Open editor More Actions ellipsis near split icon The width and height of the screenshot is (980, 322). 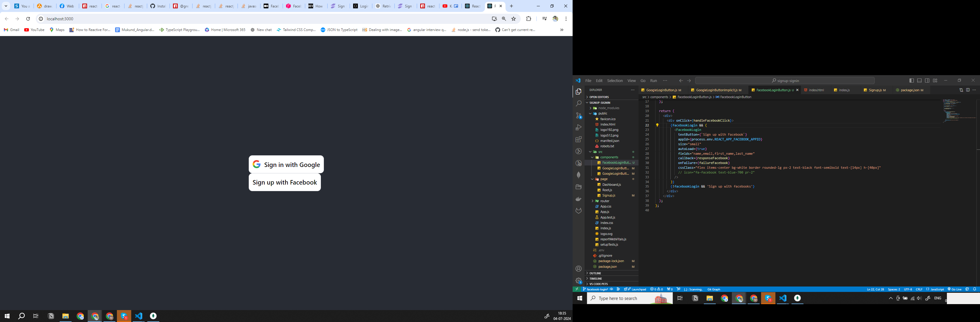974,90
